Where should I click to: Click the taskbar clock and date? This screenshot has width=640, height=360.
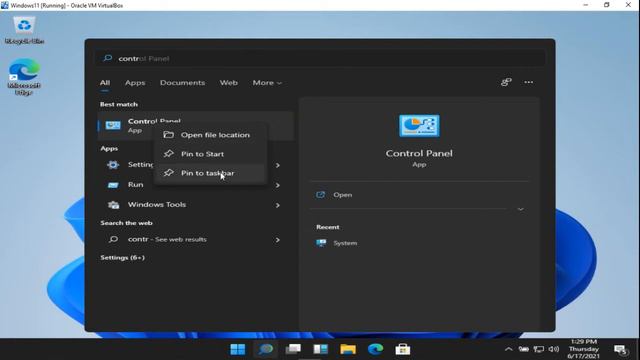pyautogui.click(x=584, y=349)
